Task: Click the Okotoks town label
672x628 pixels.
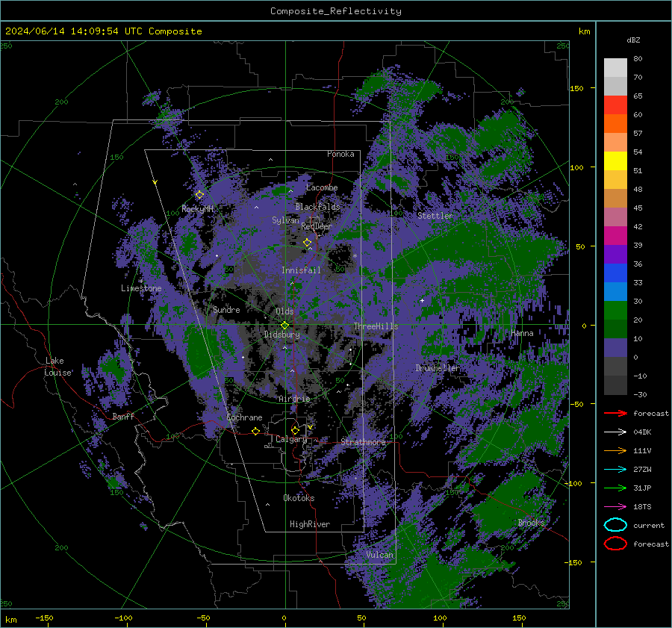Action: [x=299, y=498]
